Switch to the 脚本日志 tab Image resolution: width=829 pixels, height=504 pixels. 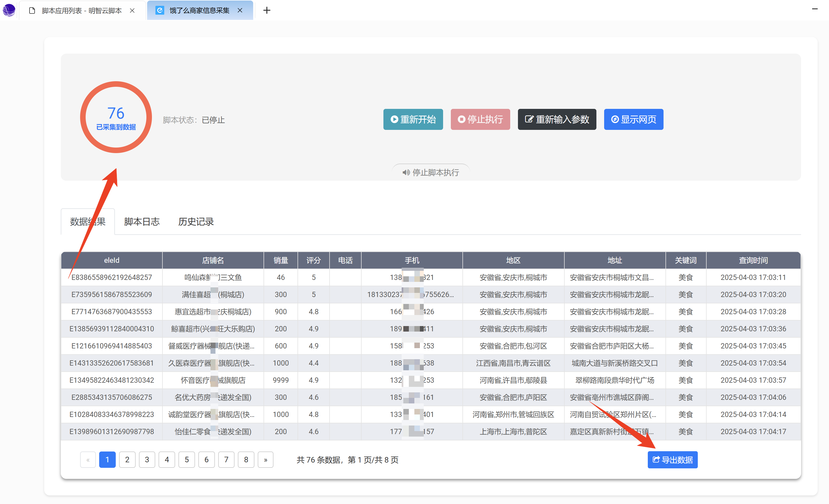(x=142, y=222)
